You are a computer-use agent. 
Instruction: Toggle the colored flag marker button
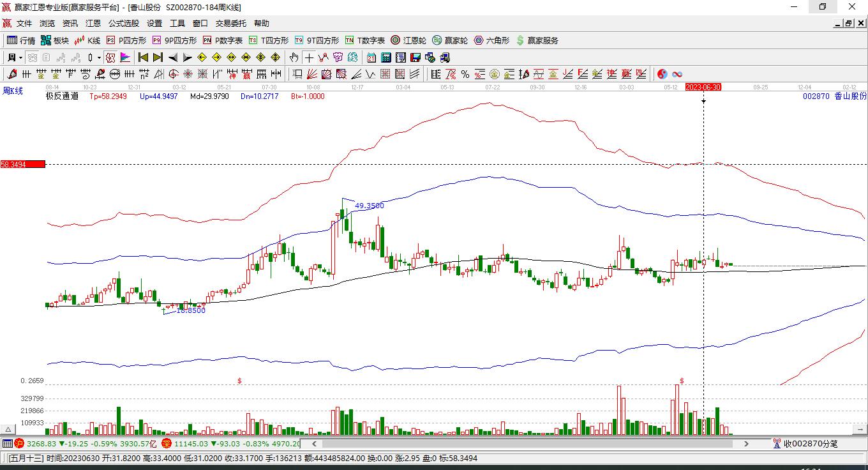pyautogui.click(x=125, y=57)
